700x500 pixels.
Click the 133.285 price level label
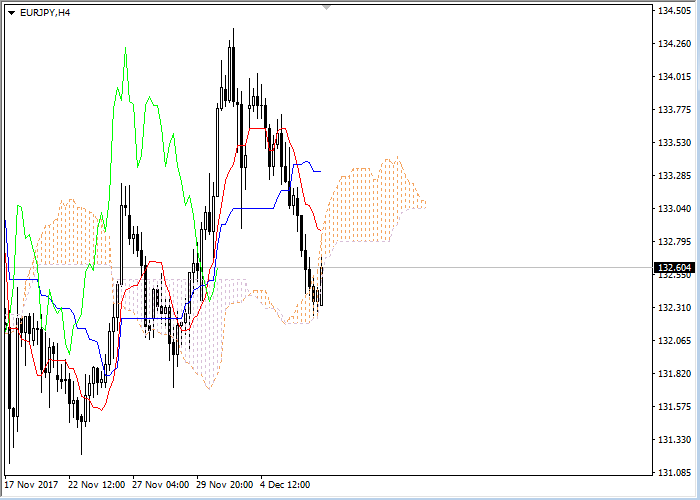675,176
